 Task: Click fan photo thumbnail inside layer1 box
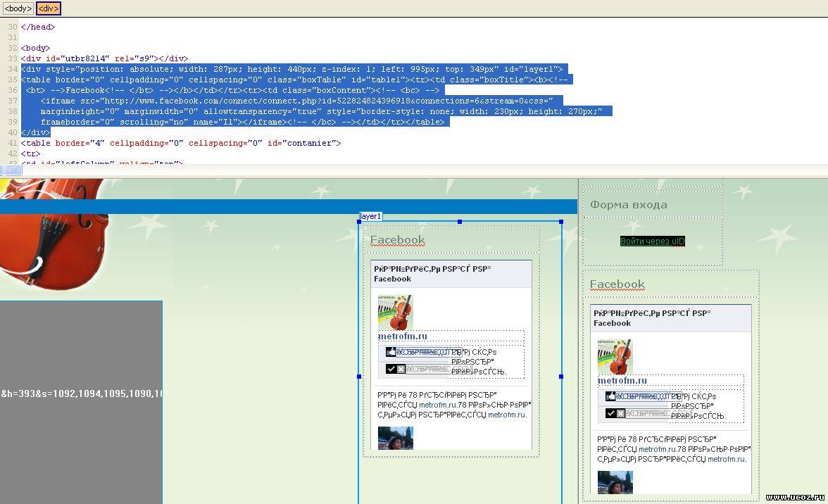tap(395, 438)
